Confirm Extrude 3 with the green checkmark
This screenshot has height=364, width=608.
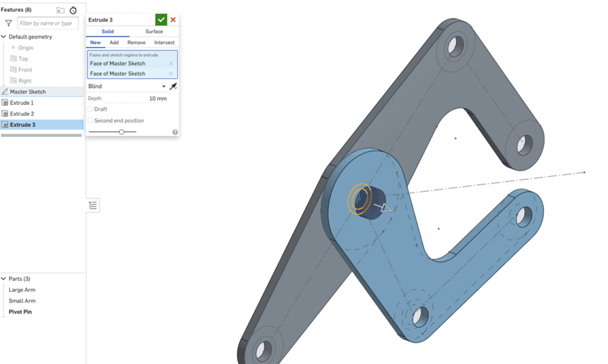pos(161,19)
